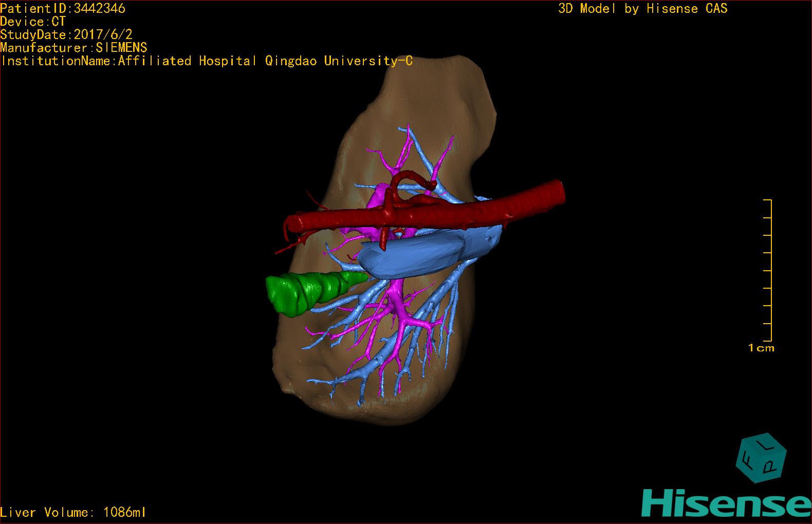
Task: Click the PatientID:3442346 text
Action: coord(63,8)
